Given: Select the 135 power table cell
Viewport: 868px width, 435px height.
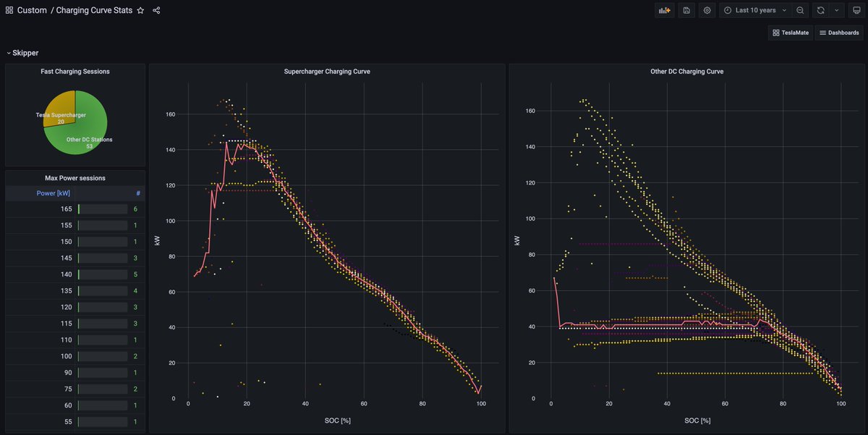Looking at the screenshot, I should (40, 291).
